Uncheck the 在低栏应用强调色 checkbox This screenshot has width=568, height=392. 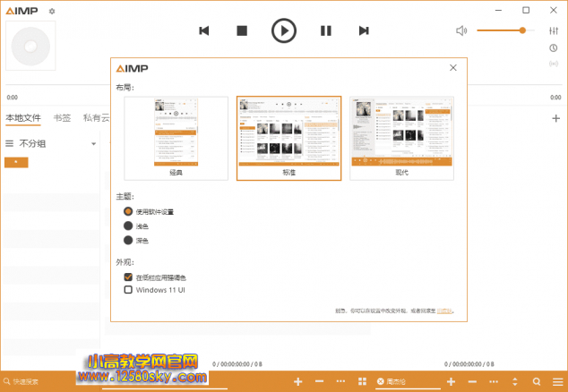point(128,277)
